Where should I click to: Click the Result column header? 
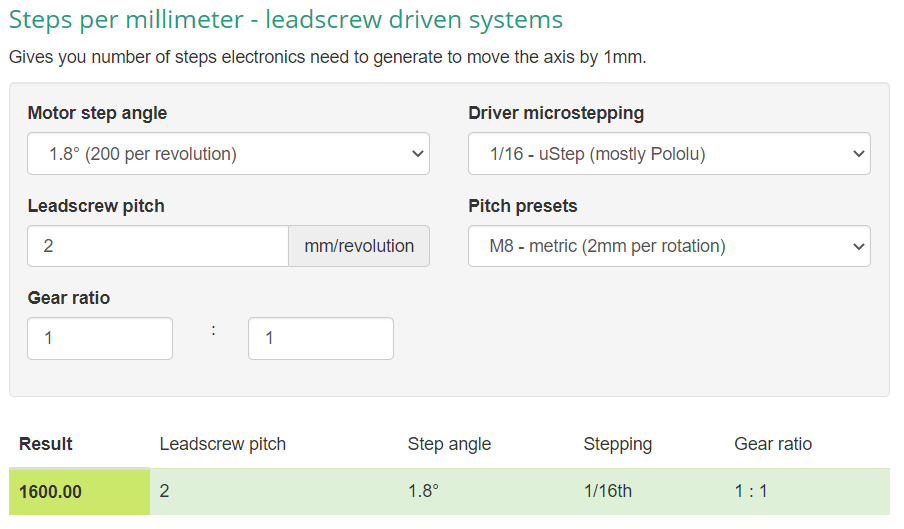pyautogui.click(x=46, y=444)
